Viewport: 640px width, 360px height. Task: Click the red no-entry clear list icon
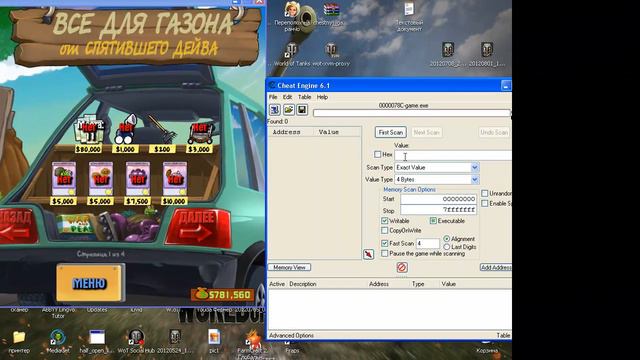click(402, 267)
